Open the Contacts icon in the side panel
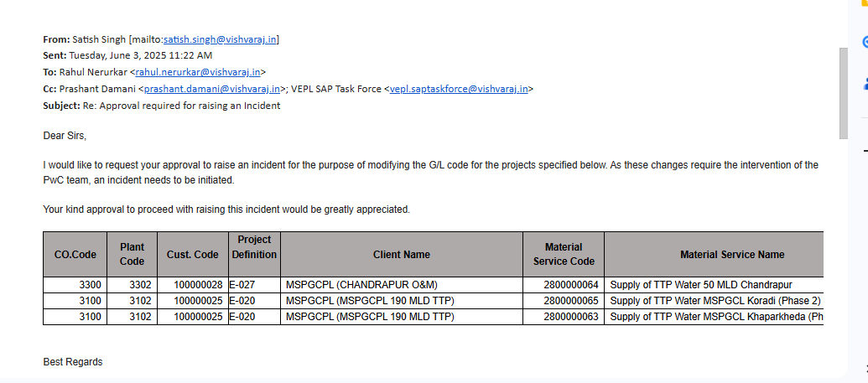 [865, 82]
